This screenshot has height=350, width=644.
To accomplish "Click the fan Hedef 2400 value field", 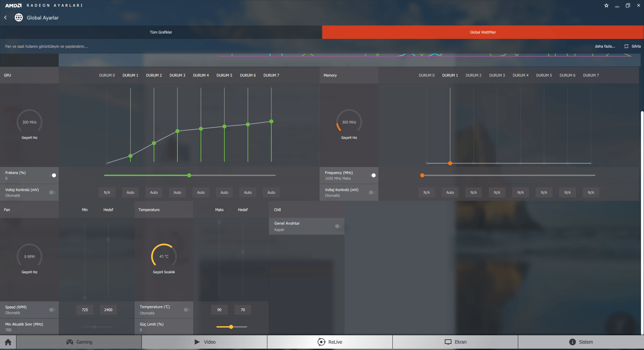I will pos(108,310).
